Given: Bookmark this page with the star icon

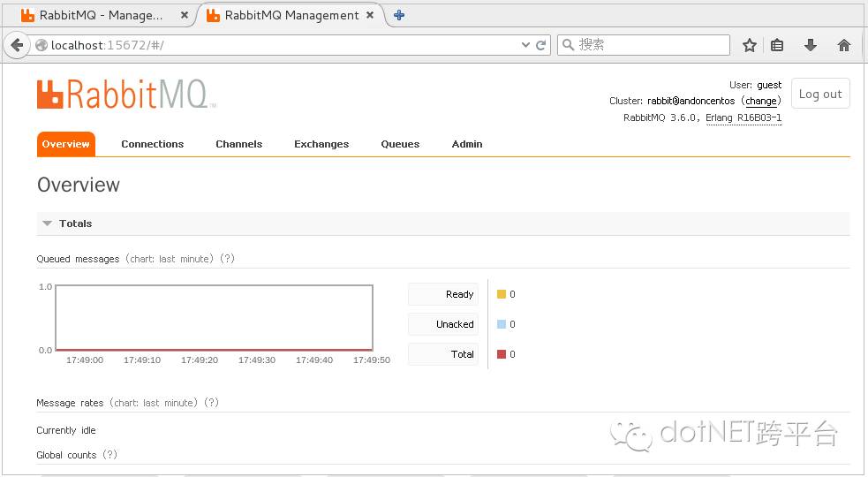Looking at the screenshot, I should [750, 45].
